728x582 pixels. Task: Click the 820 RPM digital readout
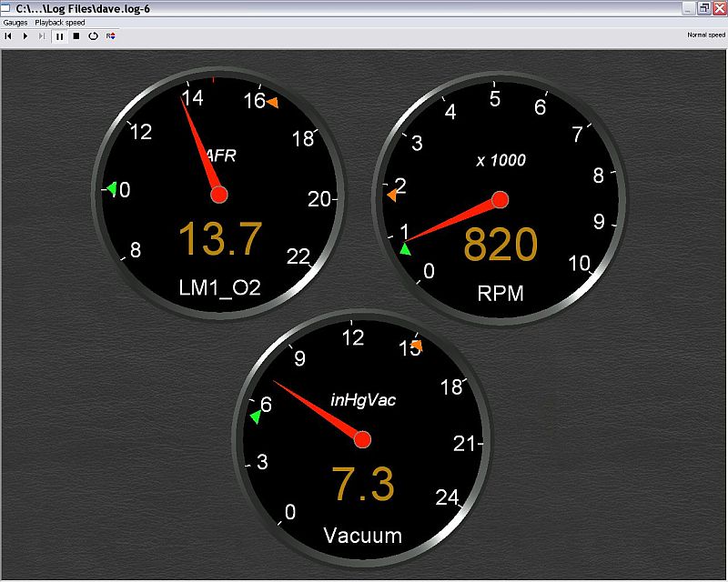[500, 245]
